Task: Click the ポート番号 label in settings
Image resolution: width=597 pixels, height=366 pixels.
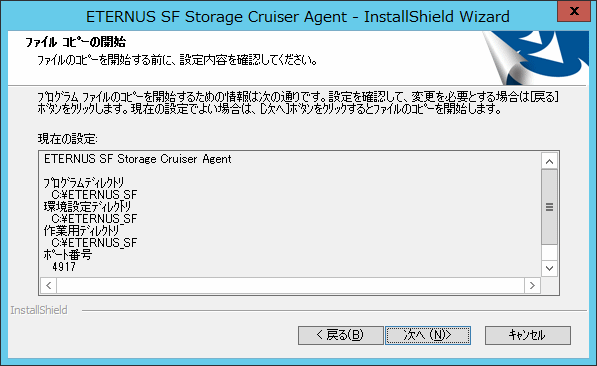Action: pos(68,255)
